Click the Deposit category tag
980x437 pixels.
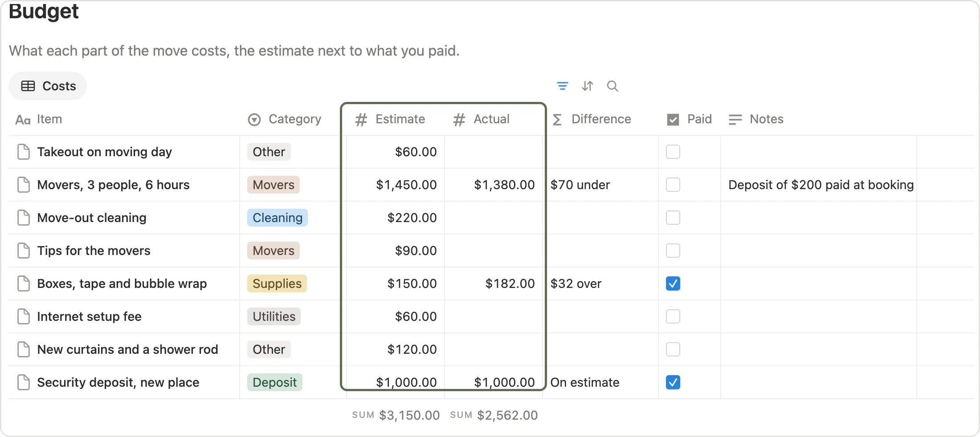[275, 382]
